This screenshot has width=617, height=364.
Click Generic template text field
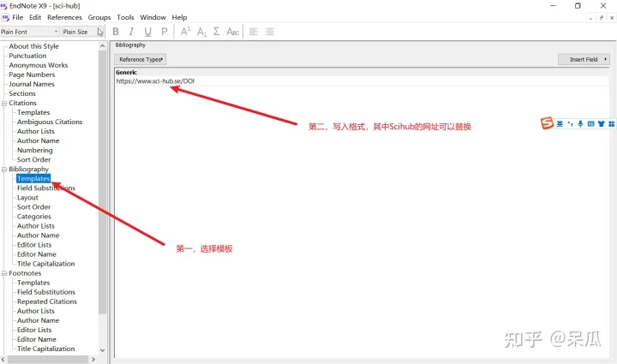362,81
